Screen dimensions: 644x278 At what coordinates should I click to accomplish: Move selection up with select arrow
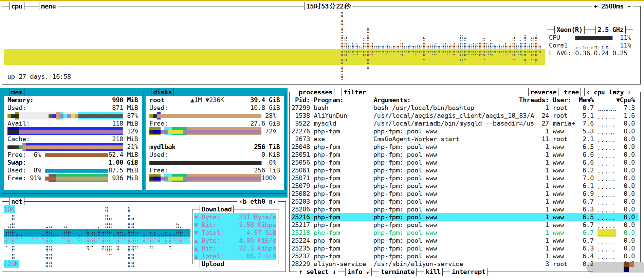pyautogui.click(x=301, y=272)
